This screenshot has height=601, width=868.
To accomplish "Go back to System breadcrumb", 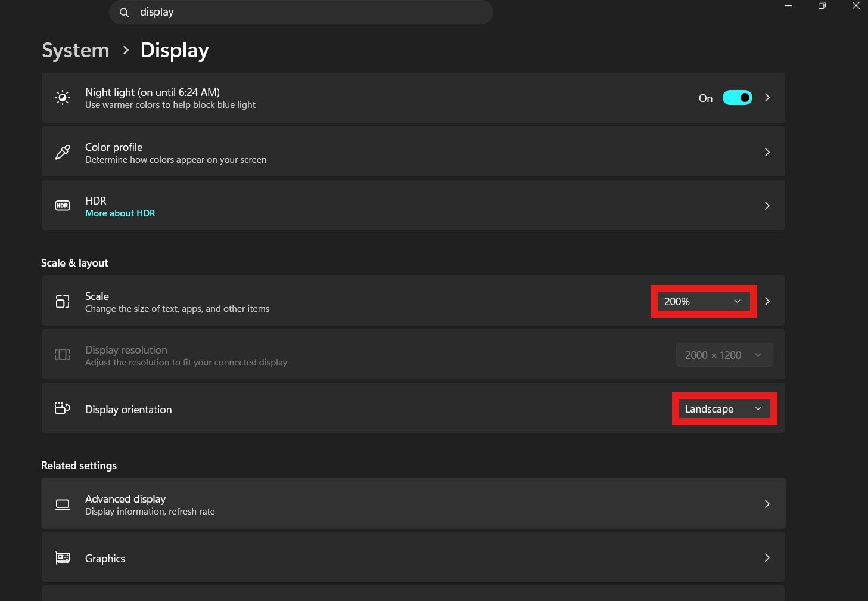I will (x=76, y=50).
